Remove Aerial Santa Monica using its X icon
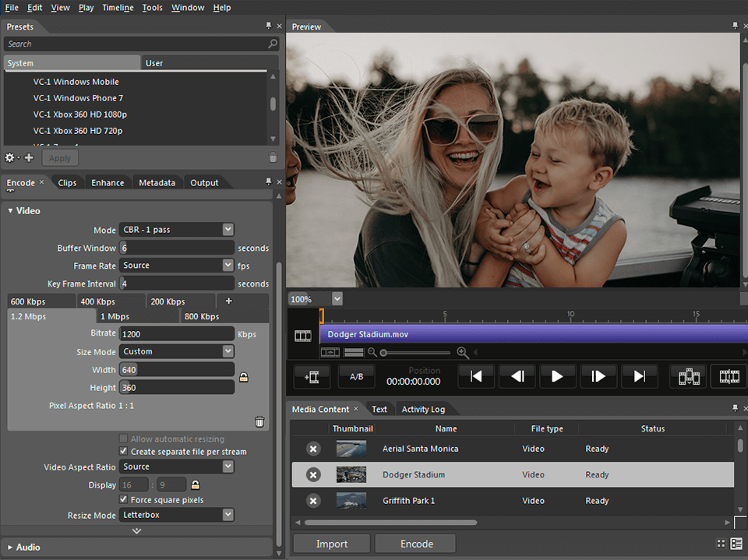The image size is (748, 560). pos(312,449)
